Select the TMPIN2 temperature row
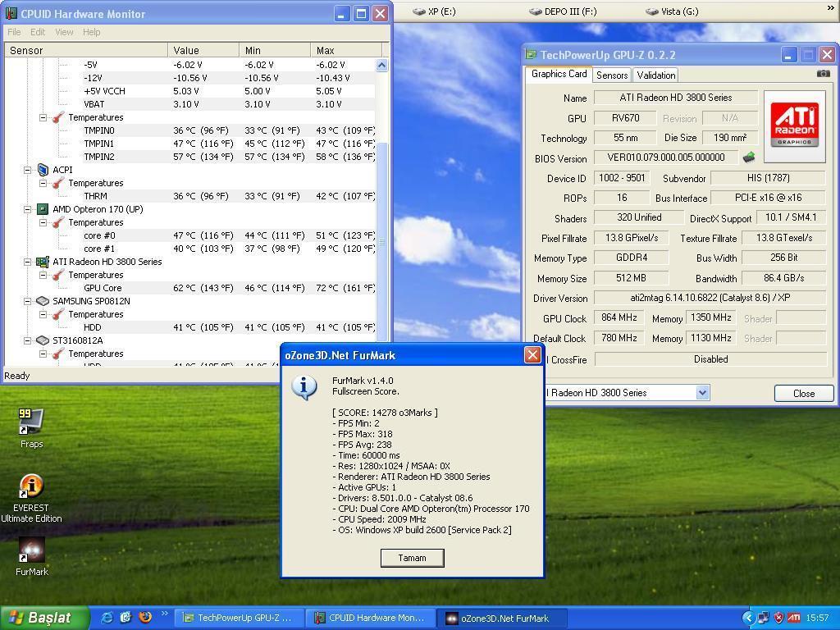Screen dimensions: 840x630 click(190, 157)
